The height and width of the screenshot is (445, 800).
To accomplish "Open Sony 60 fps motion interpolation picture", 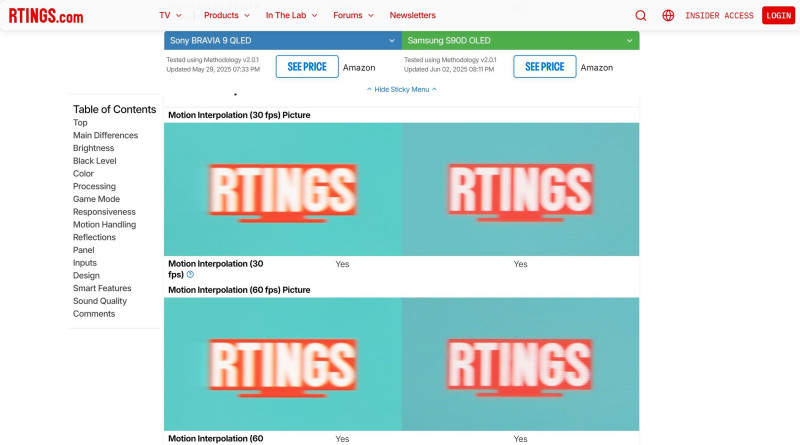I will coord(283,364).
